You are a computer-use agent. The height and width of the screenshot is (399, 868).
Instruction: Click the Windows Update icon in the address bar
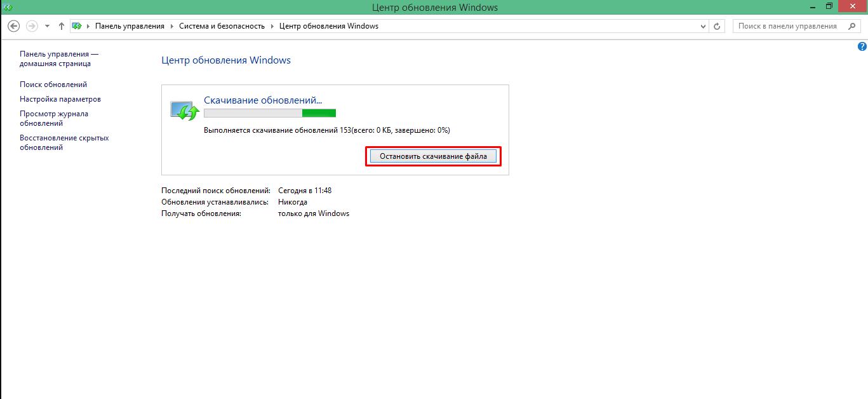(77, 26)
